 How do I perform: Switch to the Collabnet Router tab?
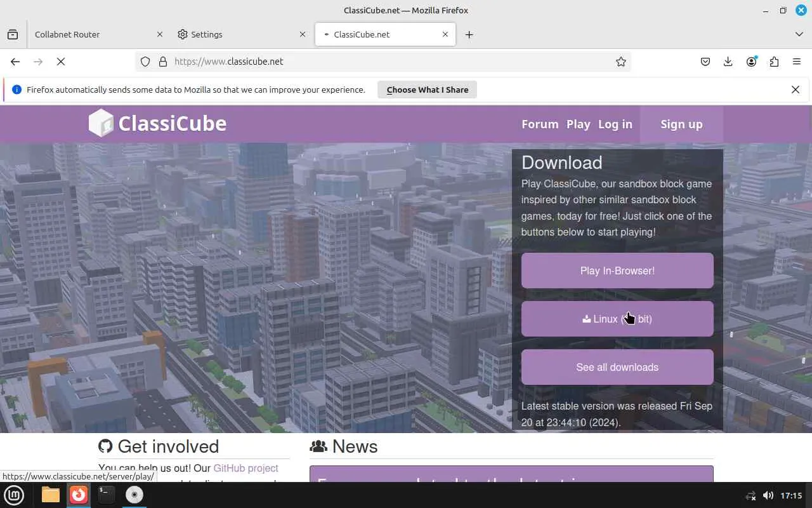click(x=99, y=34)
